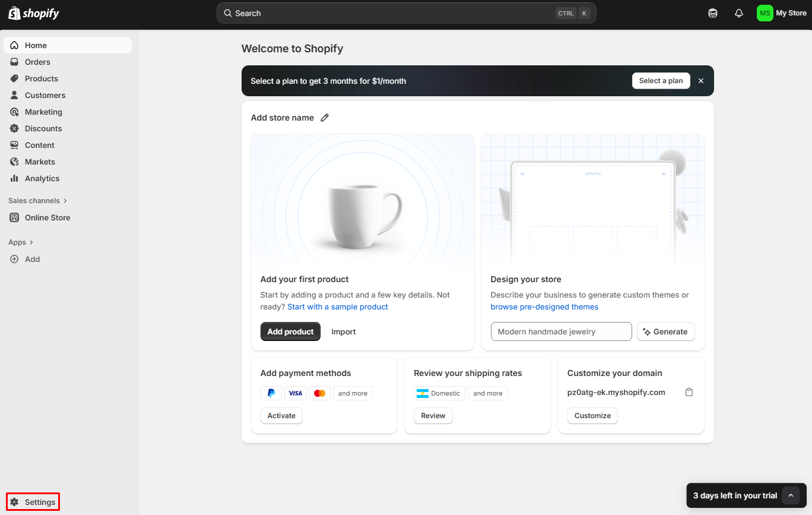812x515 pixels.
Task: Click the CTRL key hint in search
Action: [566, 13]
